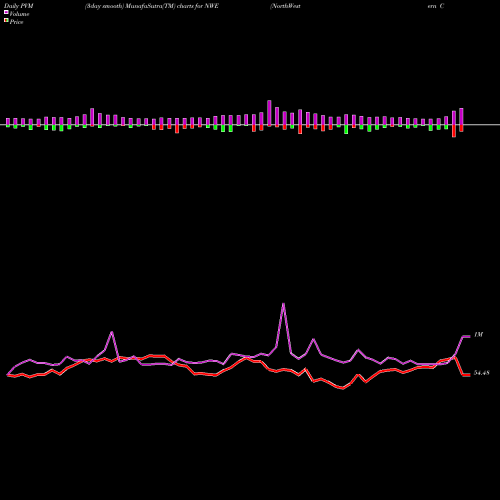Image resolution: width=500 pixels, height=500 pixels.
Task: Click the '54.48' price value label
Action: click(x=482, y=373)
